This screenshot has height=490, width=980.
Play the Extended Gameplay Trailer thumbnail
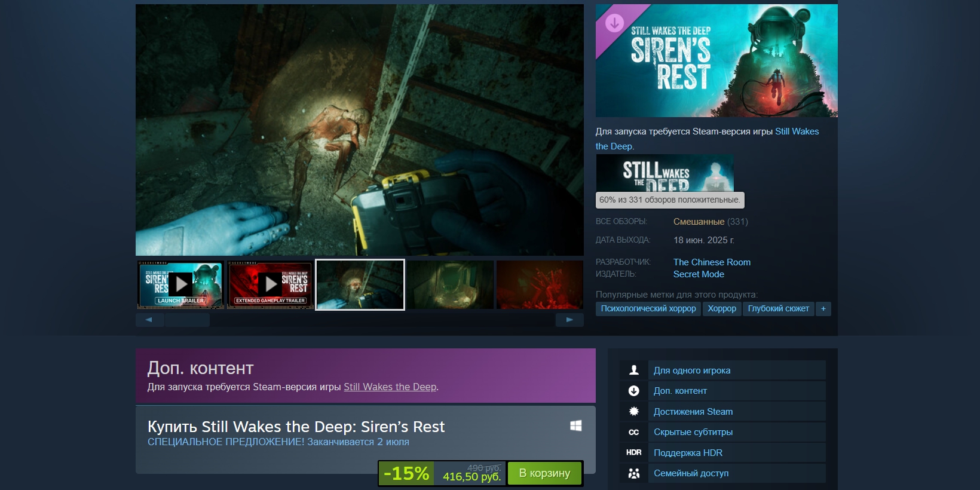tap(270, 284)
